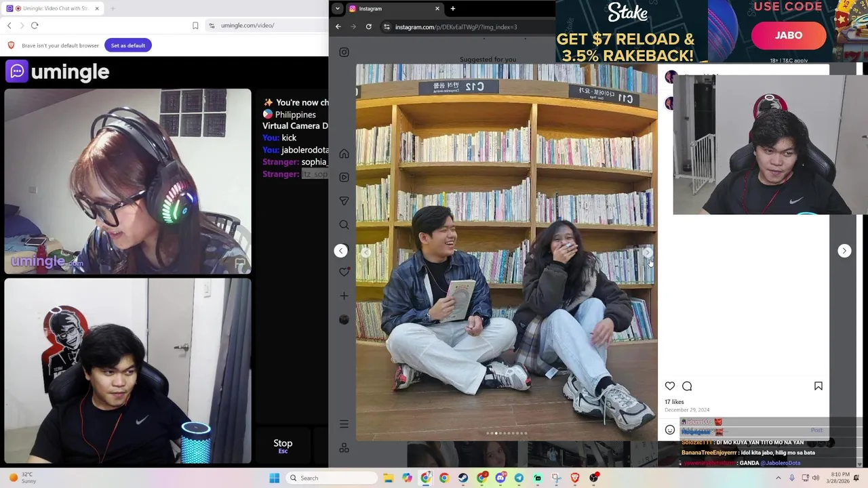This screenshot has height=488, width=868.
Task: Click the Instagram address bar URL
Action: (456, 26)
